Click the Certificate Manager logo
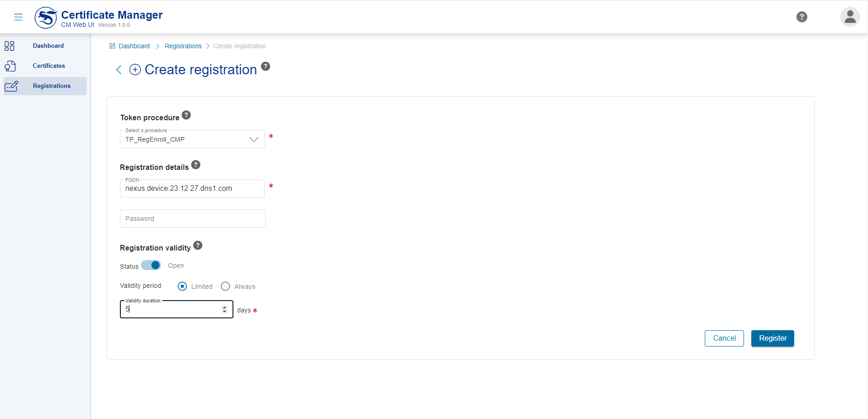This screenshot has width=868, height=419. (x=46, y=18)
